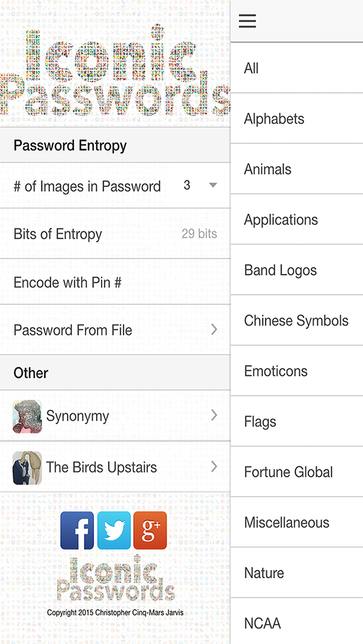Expand the Synonymy row chevron
This screenshot has width=363, height=644.
click(x=214, y=416)
